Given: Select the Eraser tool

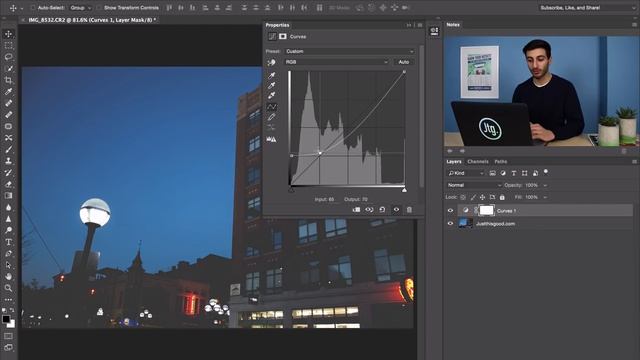Looking at the screenshot, I should (x=8, y=184).
